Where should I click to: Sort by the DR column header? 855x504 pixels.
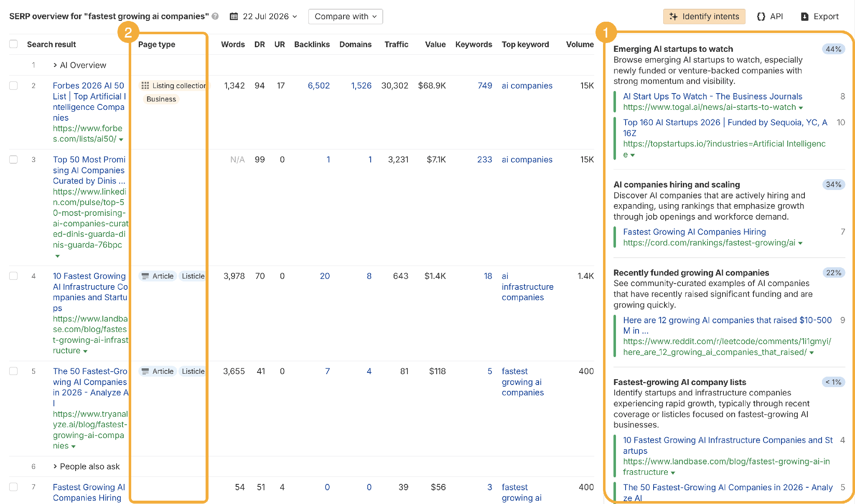tap(260, 44)
